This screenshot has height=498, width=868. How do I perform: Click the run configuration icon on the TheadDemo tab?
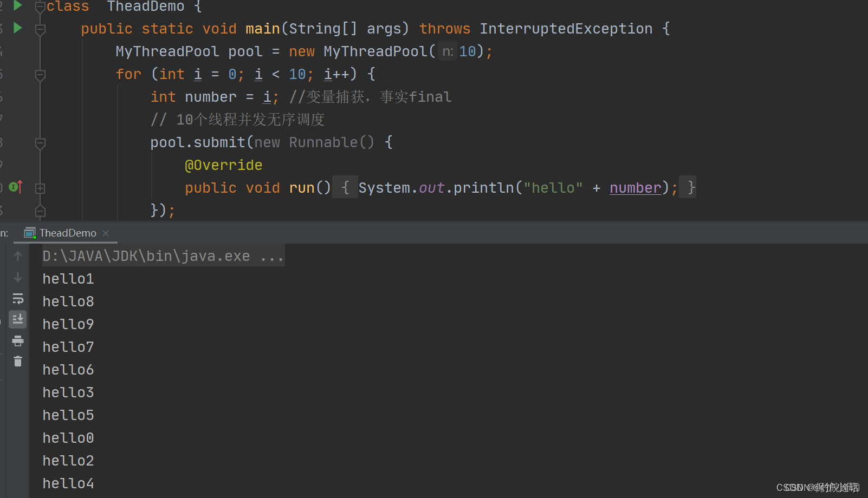tap(29, 233)
